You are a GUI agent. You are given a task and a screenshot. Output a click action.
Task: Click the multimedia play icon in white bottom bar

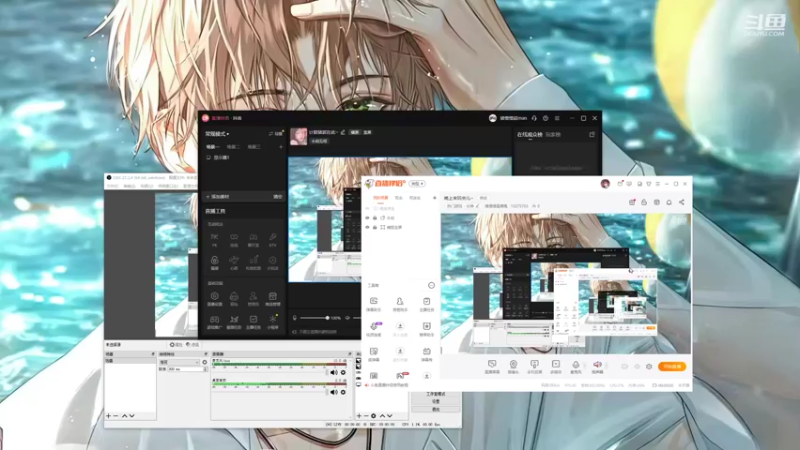pyautogui.click(x=556, y=366)
